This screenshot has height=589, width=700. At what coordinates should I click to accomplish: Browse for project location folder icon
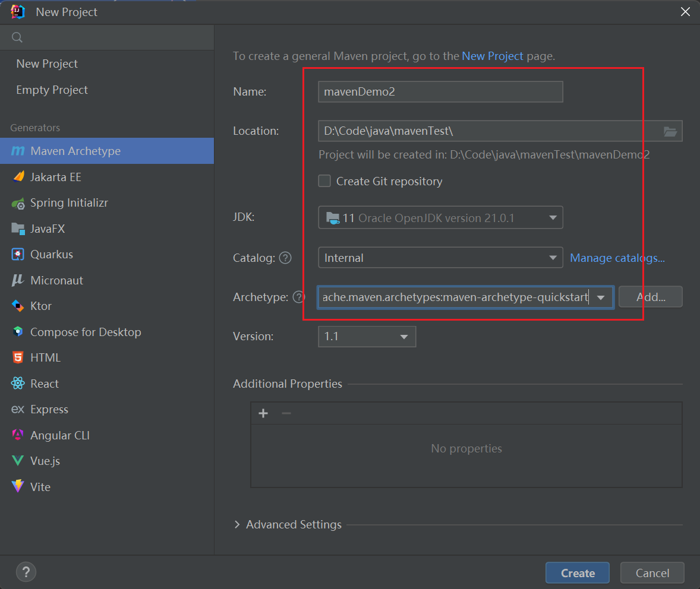tap(670, 131)
